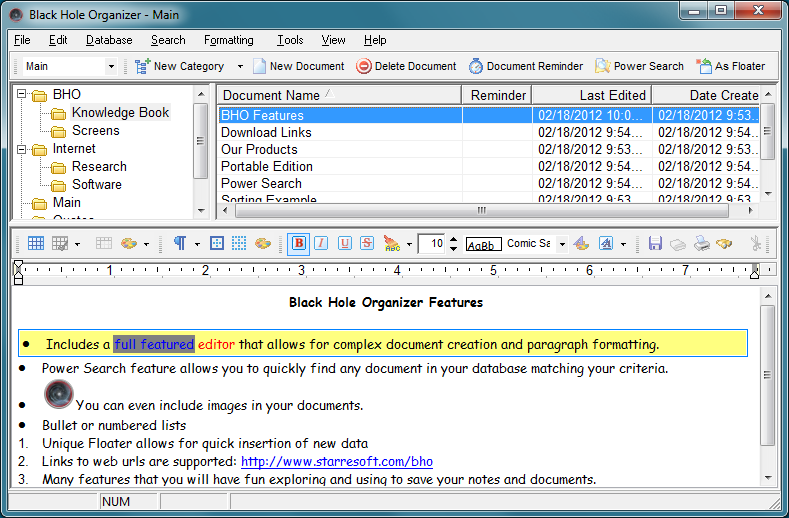Open the Edit menu
The image size is (789, 518).
tap(58, 40)
